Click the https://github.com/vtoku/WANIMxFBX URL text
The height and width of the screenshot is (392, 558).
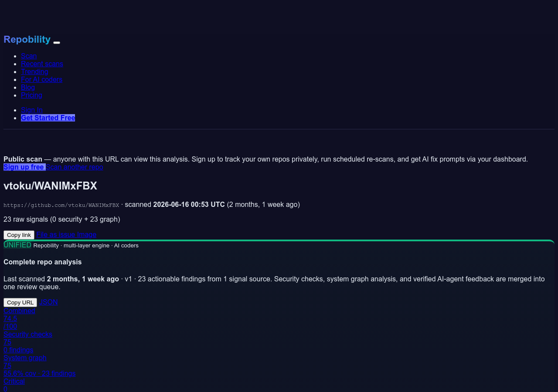61,205
